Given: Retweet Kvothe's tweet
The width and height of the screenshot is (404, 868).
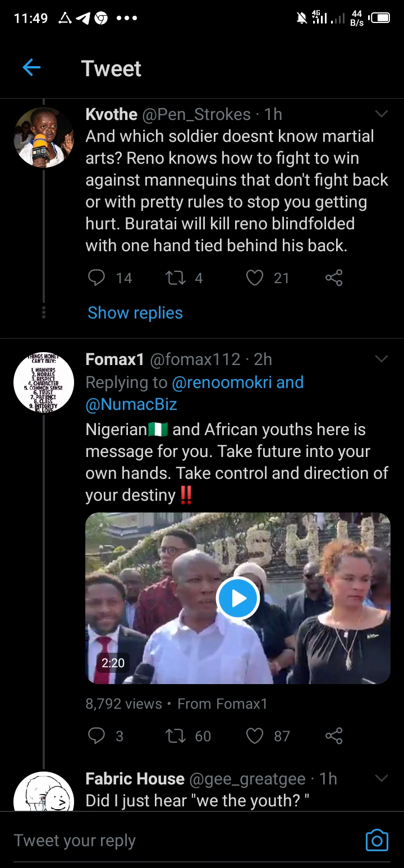Looking at the screenshot, I should pyautogui.click(x=176, y=278).
